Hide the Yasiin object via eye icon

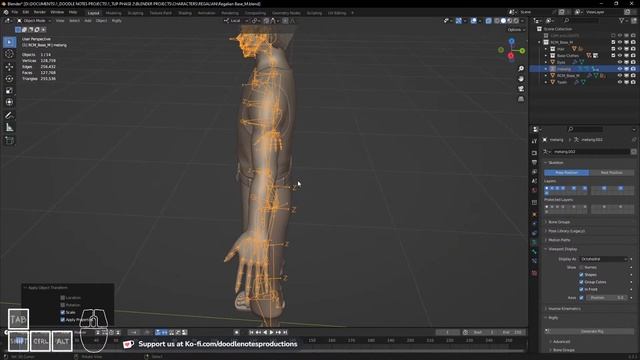pyautogui.click(x=620, y=82)
